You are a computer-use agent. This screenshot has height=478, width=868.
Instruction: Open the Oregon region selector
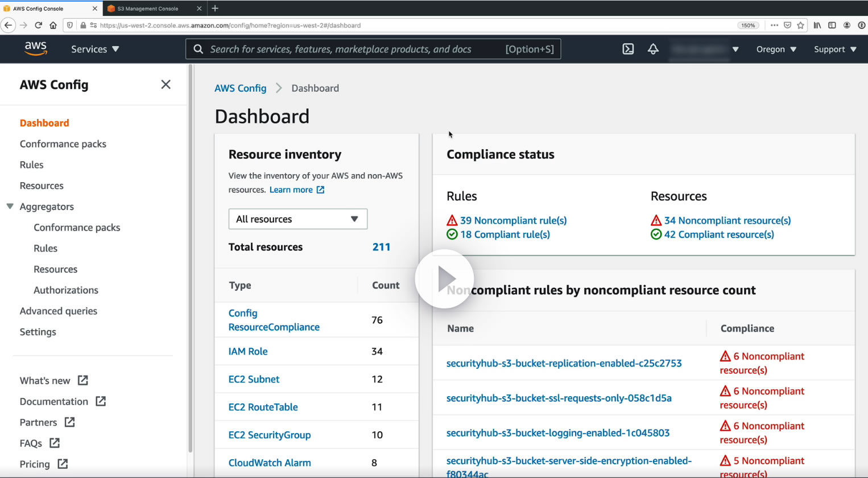[776, 49]
